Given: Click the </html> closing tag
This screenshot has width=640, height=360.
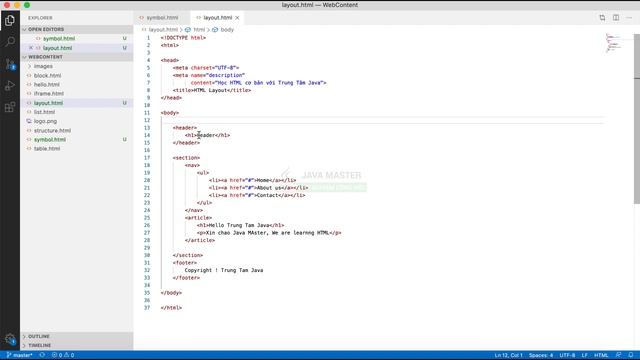Looking at the screenshot, I should [171, 308].
